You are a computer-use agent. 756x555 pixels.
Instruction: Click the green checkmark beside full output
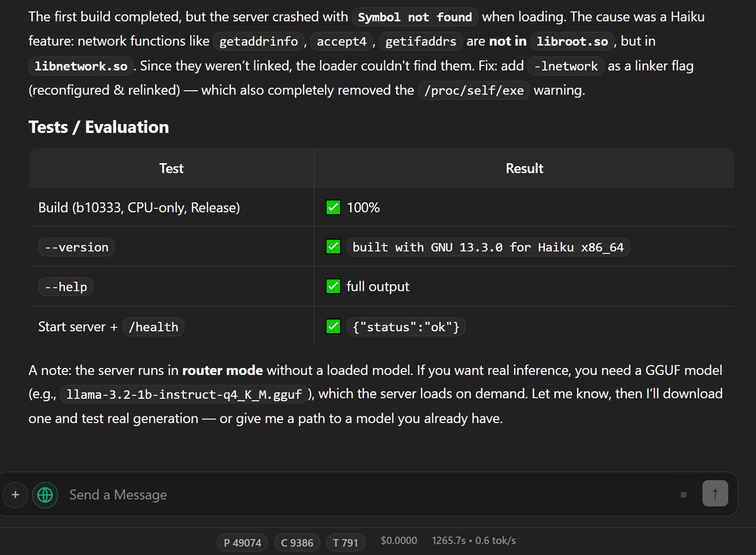point(333,287)
